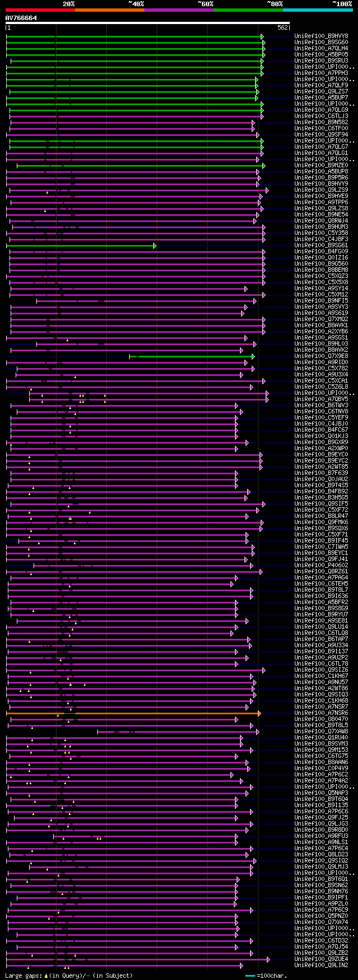This screenshot has width=358, height=980.
Task: Select hit label UniRef100_C5XCA1
Action: pos(321,380)
